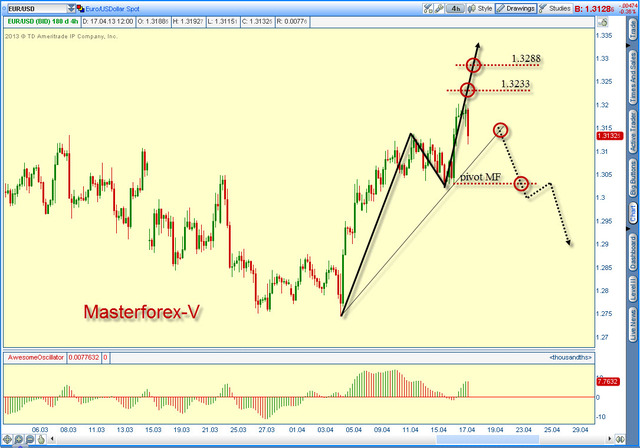
Task: Switch to the Trade side tab
Action: click(x=633, y=29)
